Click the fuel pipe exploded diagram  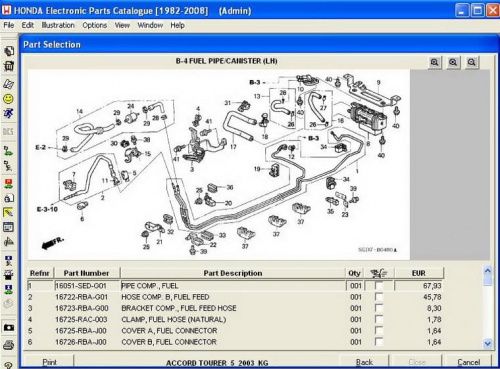218,164
